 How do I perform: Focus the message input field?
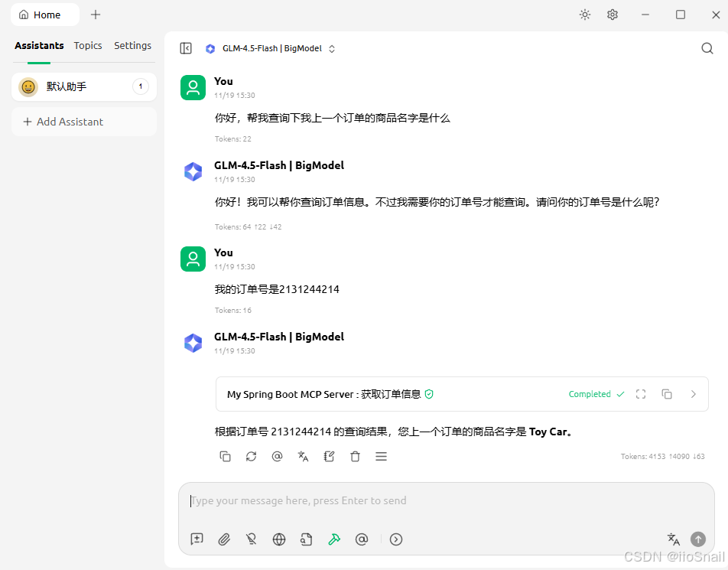[x=446, y=501]
